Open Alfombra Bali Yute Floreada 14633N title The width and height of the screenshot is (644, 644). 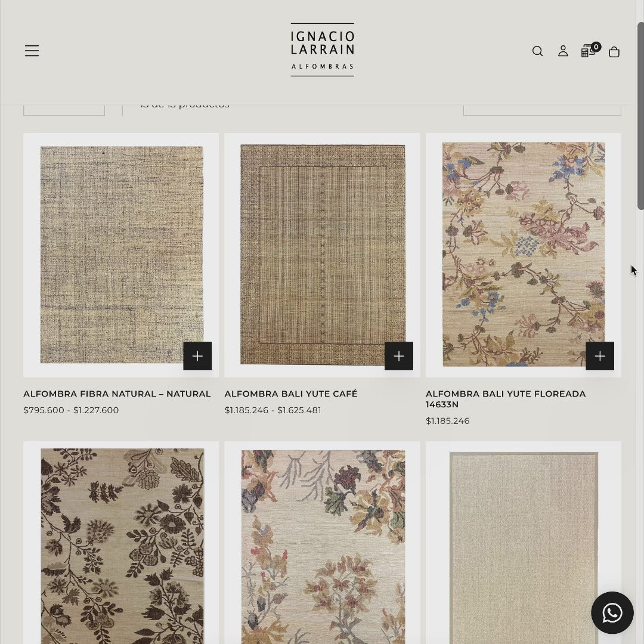click(506, 399)
